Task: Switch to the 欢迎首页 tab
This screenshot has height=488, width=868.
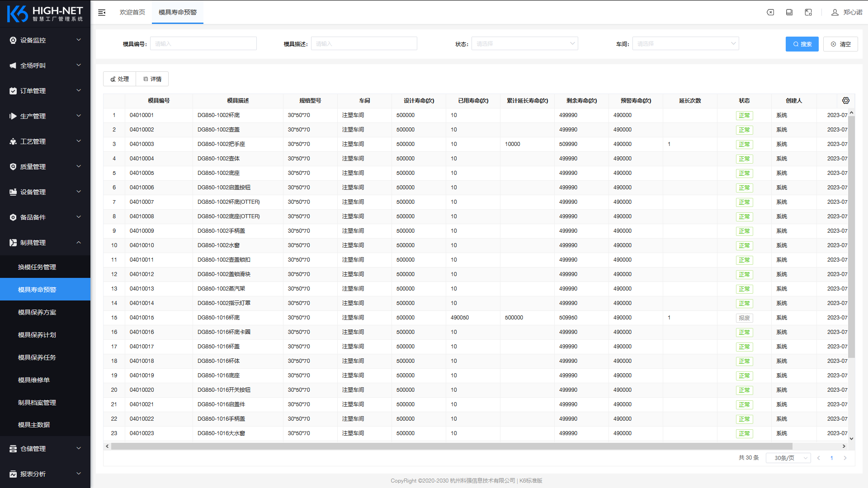Action: [x=132, y=12]
